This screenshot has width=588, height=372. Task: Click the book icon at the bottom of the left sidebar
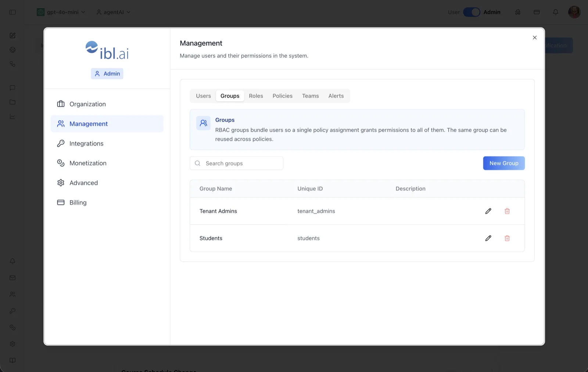point(12,360)
